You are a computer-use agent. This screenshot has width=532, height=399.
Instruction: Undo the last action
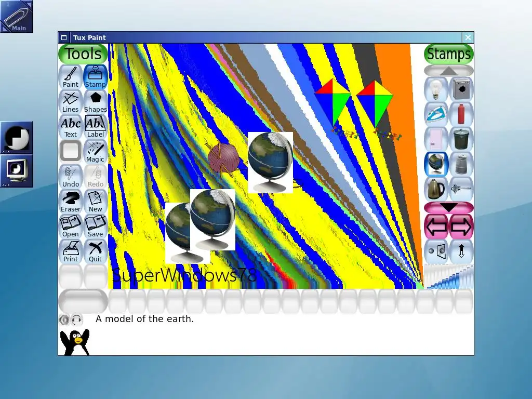[71, 177]
